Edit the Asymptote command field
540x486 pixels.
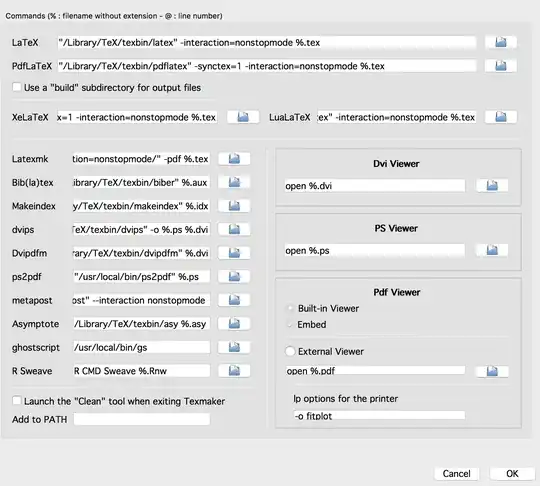141,324
